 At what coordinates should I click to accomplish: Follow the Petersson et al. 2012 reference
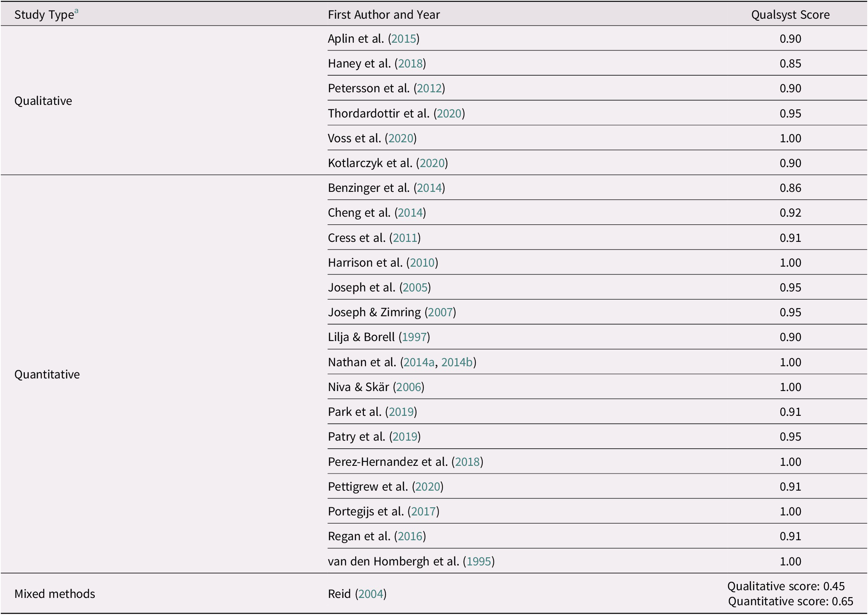point(429,88)
